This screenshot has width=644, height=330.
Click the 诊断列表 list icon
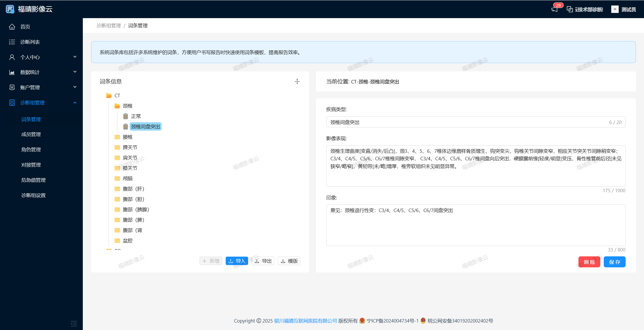click(x=12, y=42)
